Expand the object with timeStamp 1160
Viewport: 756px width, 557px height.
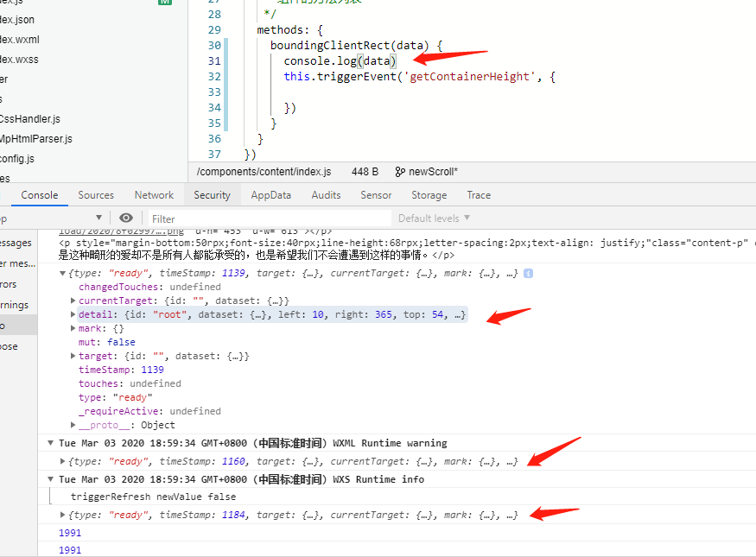[62, 462]
